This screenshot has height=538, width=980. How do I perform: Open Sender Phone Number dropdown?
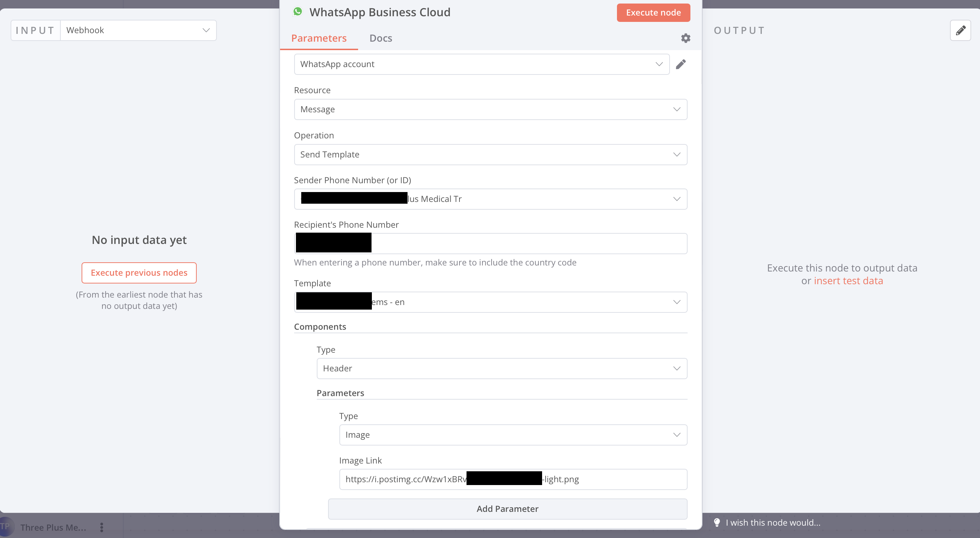491,199
